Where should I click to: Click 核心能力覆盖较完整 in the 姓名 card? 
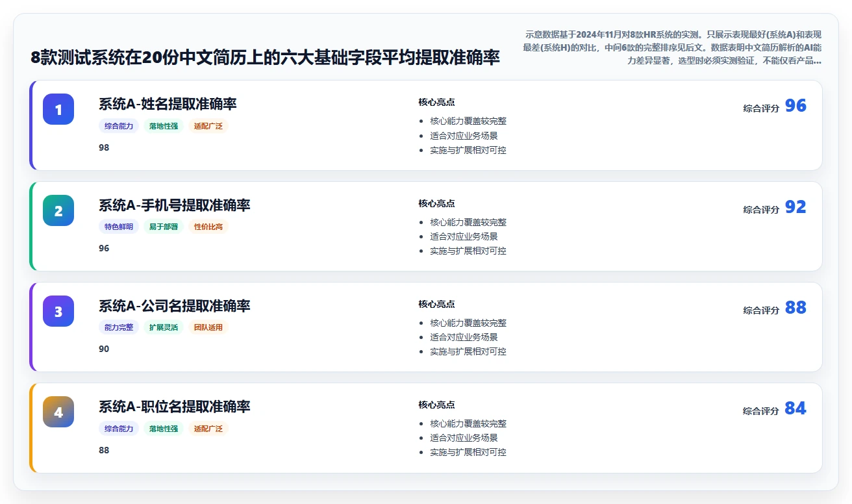tap(468, 121)
